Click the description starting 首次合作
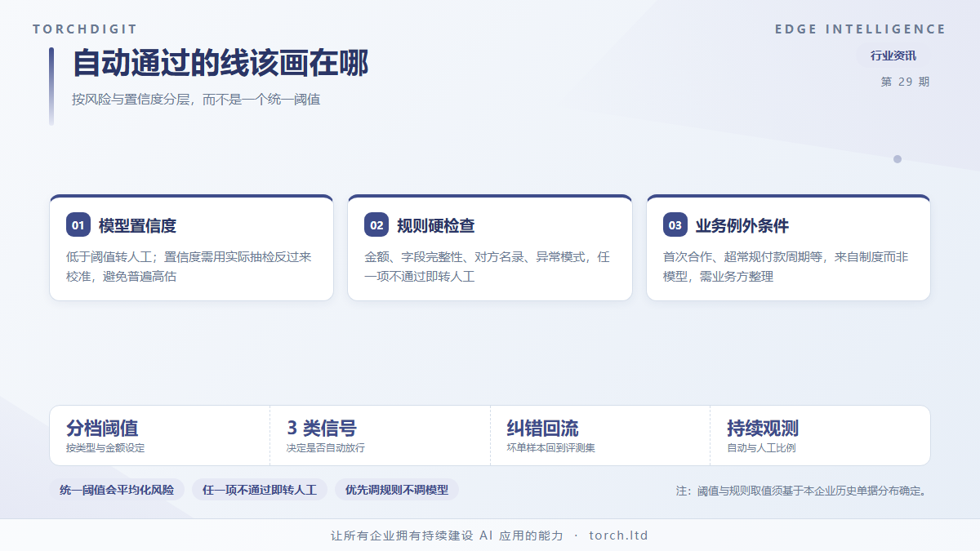Image resolution: width=980 pixels, height=551 pixels. [786, 267]
